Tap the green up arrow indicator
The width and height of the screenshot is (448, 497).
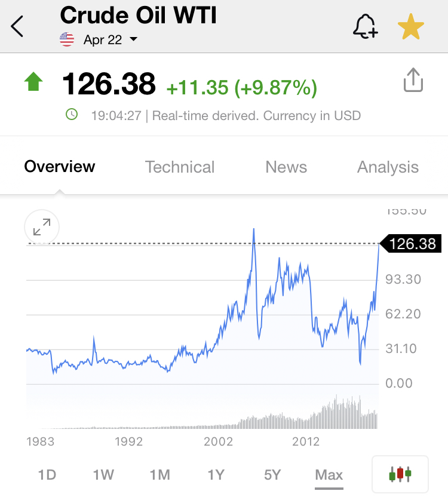[33, 82]
